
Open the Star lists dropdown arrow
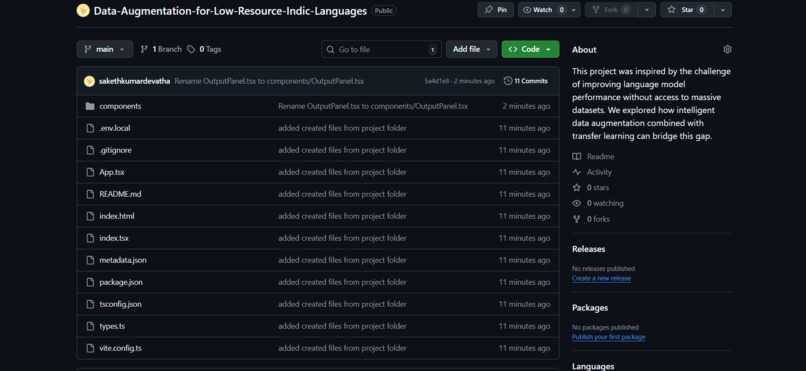click(x=723, y=10)
